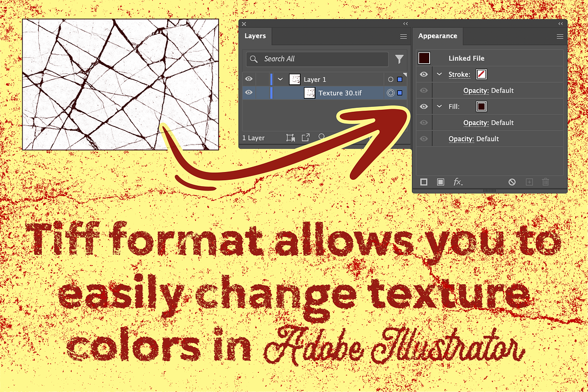Toggle eye for Fill's Opacity row
The width and height of the screenshot is (588, 392).
tap(424, 122)
